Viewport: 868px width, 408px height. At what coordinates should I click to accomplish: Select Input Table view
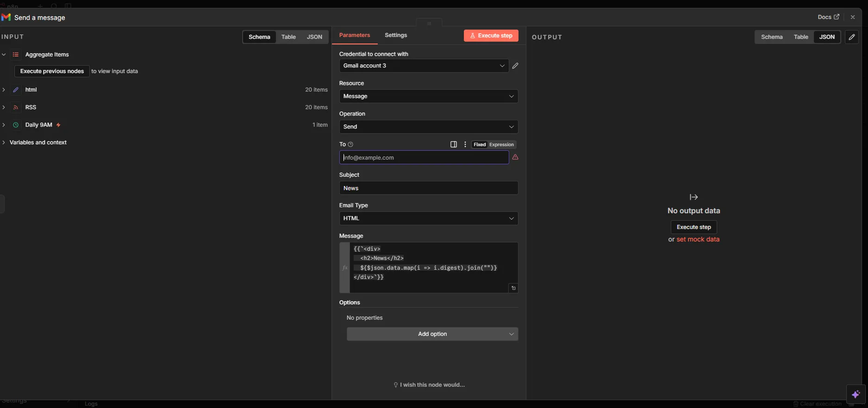(288, 37)
